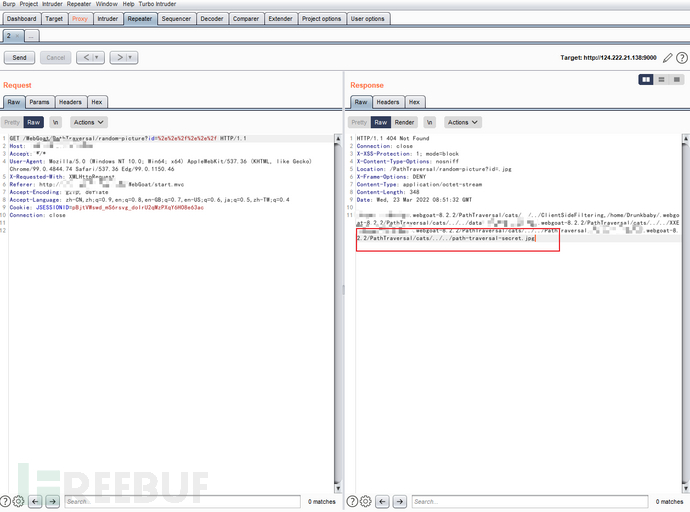Open the Project options tab
Viewport: 690px width, 512px height.
point(322,19)
